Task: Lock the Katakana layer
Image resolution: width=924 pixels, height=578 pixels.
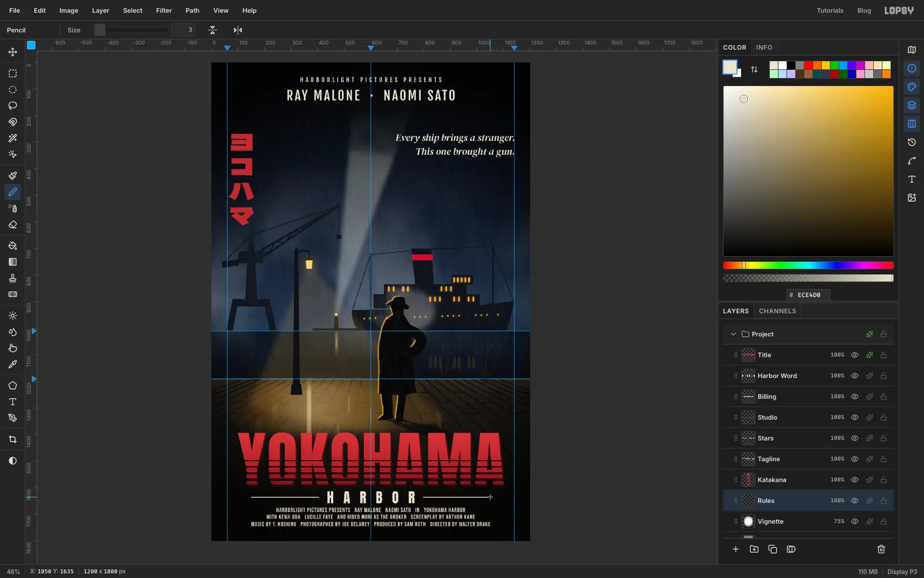Action: [x=884, y=480]
